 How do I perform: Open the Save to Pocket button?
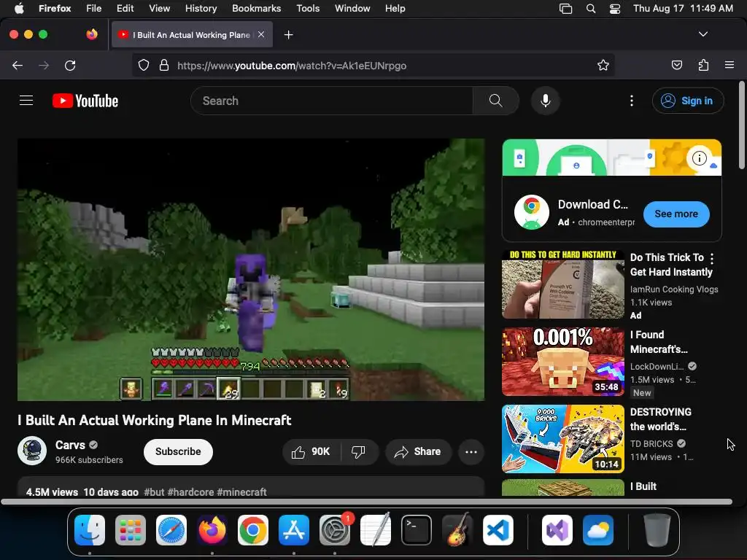(x=676, y=65)
